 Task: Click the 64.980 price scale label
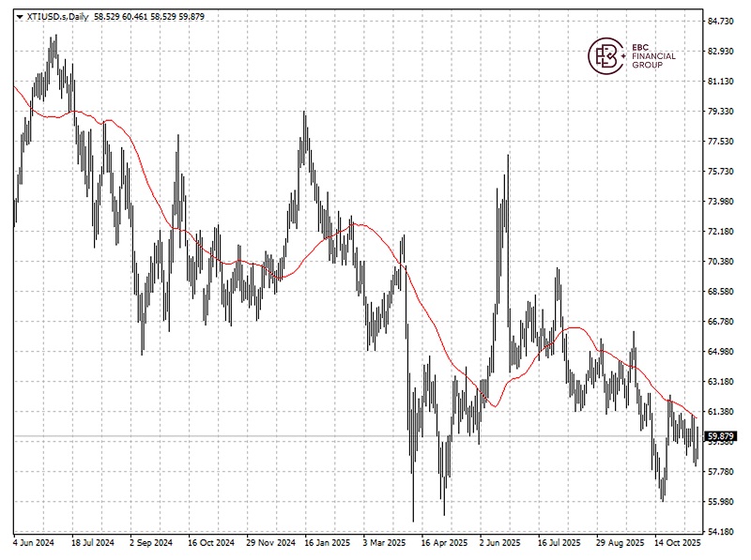pos(720,351)
